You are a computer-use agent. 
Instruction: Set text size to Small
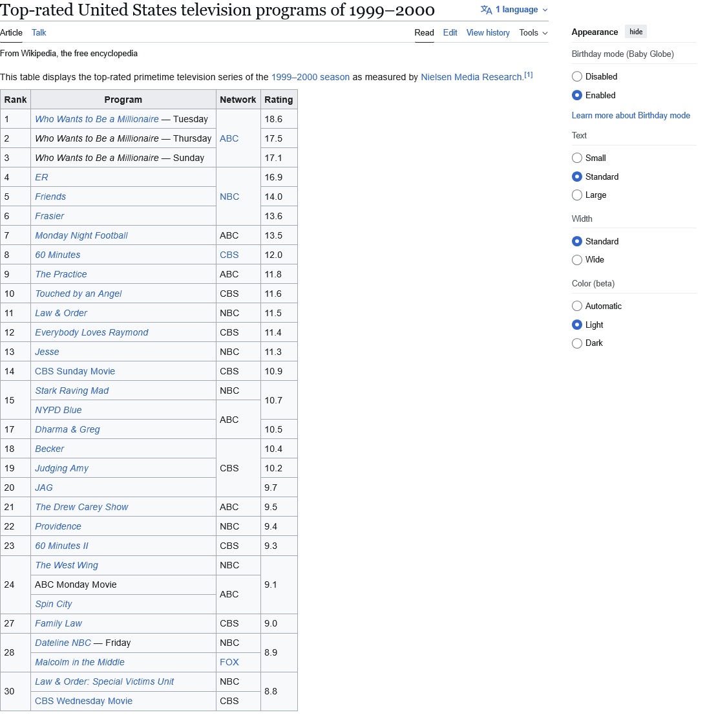pos(576,158)
